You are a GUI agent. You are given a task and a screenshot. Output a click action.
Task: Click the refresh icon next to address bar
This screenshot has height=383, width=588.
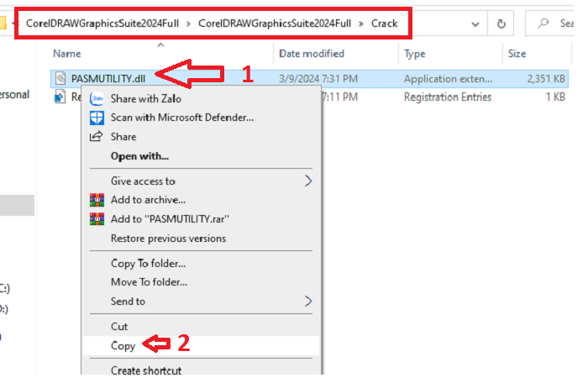coord(501,24)
